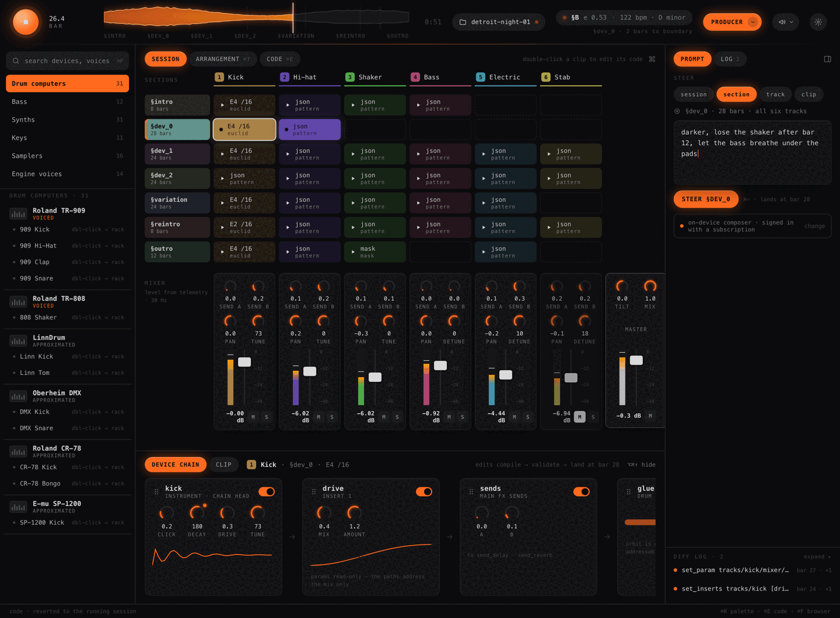The height and width of the screenshot is (618, 840).
Task: Toggle the kick instrument on/off switch
Action: [267, 491]
